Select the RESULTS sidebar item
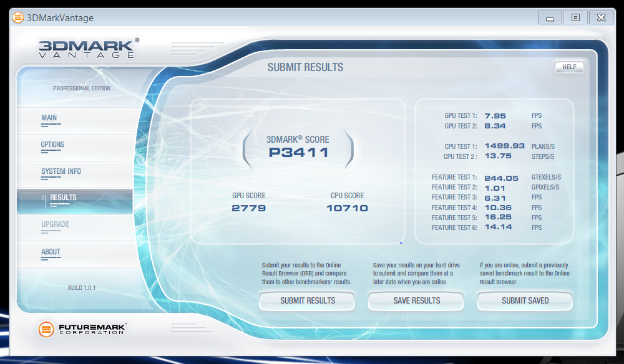 point(63,198)
